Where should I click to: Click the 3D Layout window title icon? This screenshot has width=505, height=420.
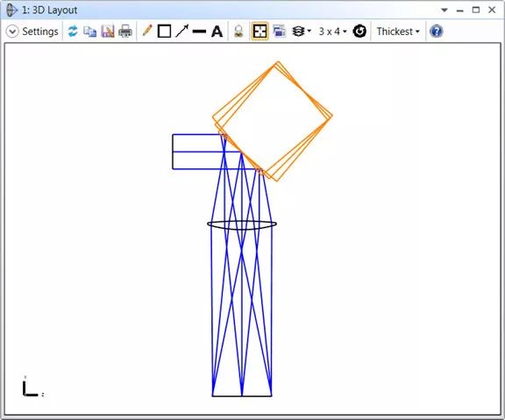point(11,10)
